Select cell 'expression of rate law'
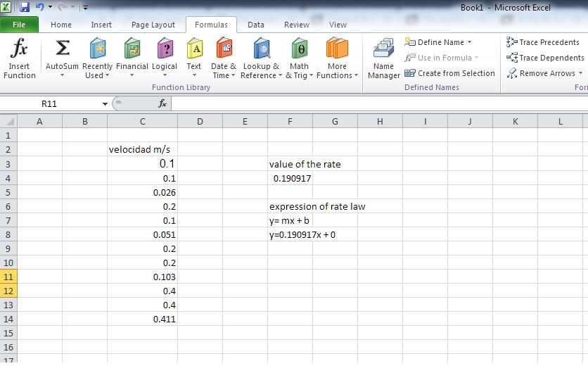 290,206
